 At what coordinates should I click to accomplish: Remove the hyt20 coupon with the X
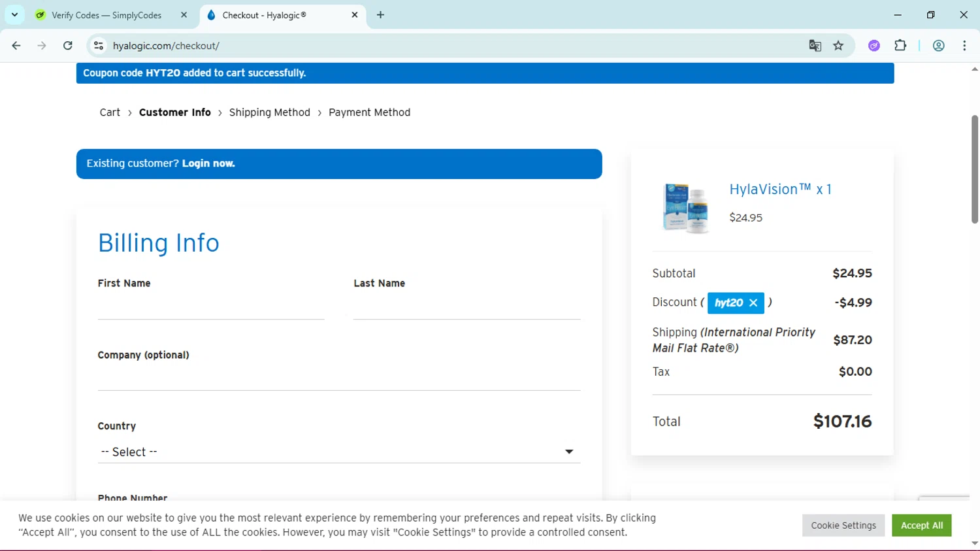(753, 303)
